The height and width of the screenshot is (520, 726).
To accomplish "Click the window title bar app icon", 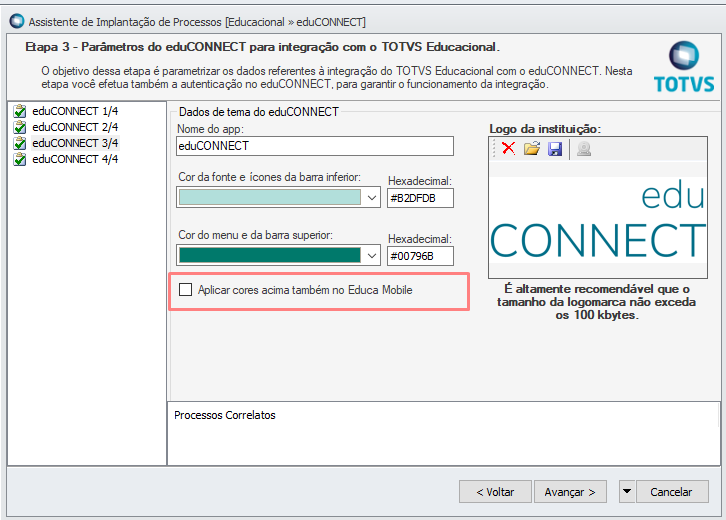I will coord(17,21).
